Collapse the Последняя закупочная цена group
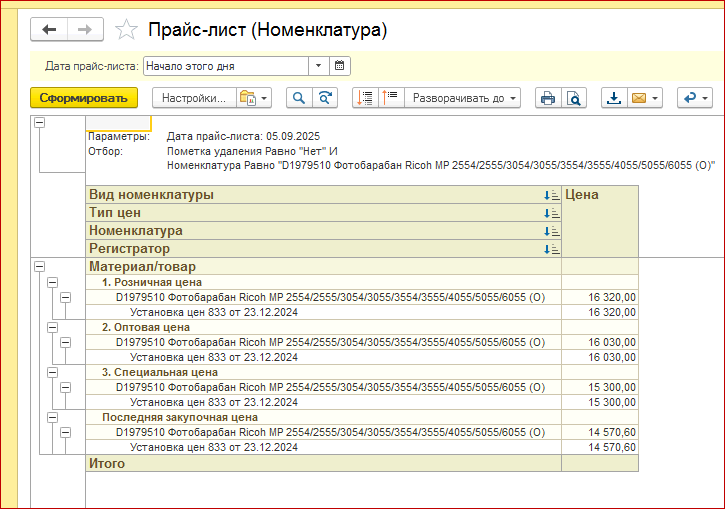Viewport: 725px width, 509px height. click(x=53, y=417)
